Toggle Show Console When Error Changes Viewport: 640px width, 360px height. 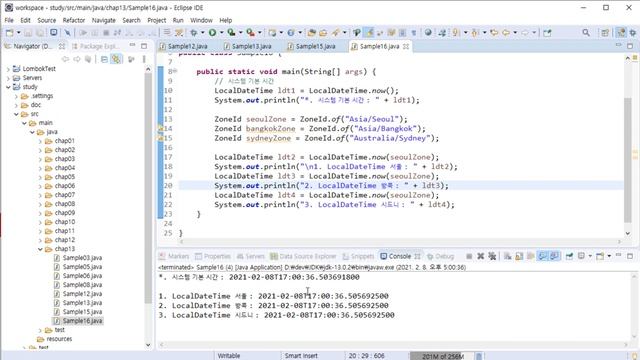pyautogui.click(x=554, y=256)
